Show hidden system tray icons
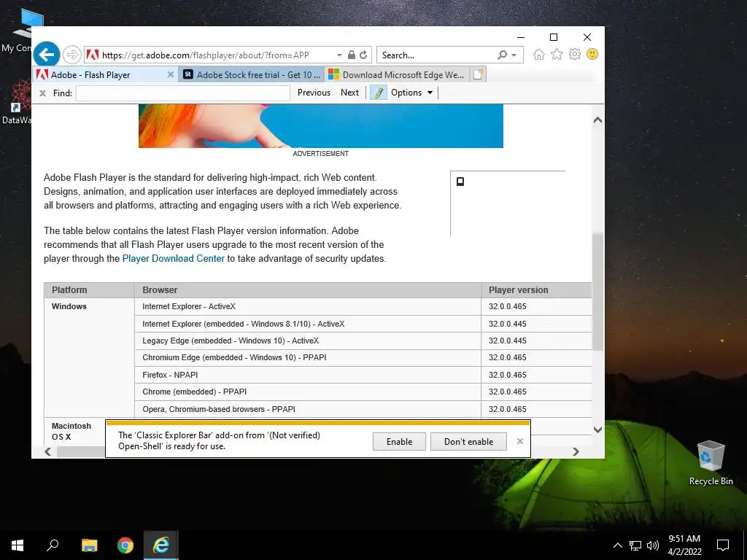 click(x=617, y=545)
